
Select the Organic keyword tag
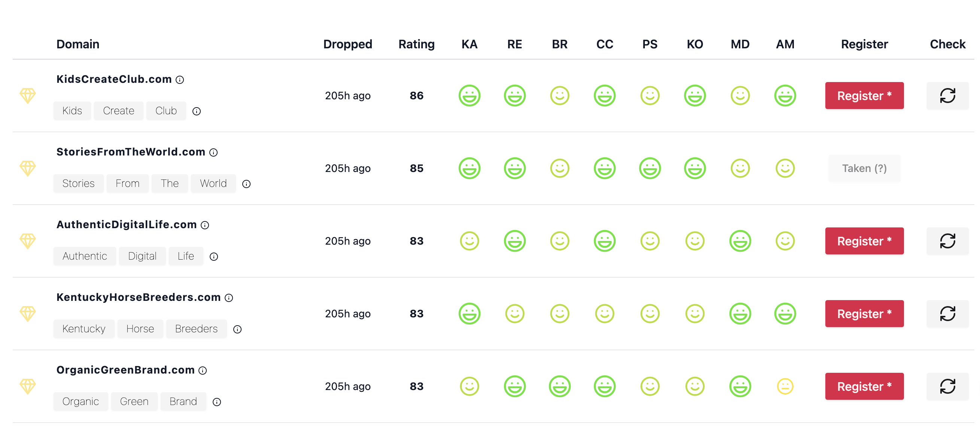tap(80, 402)
